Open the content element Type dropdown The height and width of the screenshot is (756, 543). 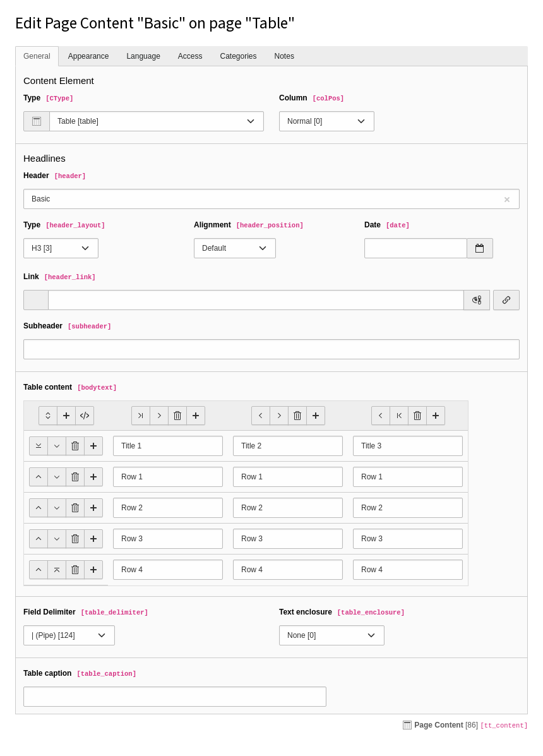point(156,121)
